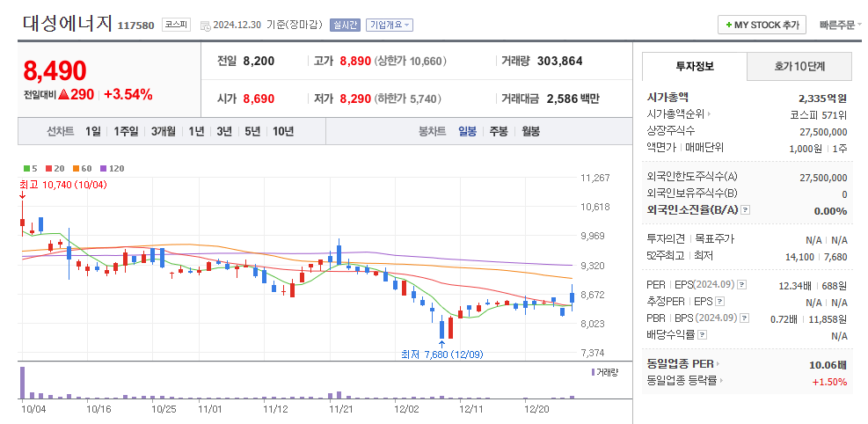Click the calendar icon beside 2024.12.30
This screenshot has height=424, width=868.
click(x=205, y=26)
